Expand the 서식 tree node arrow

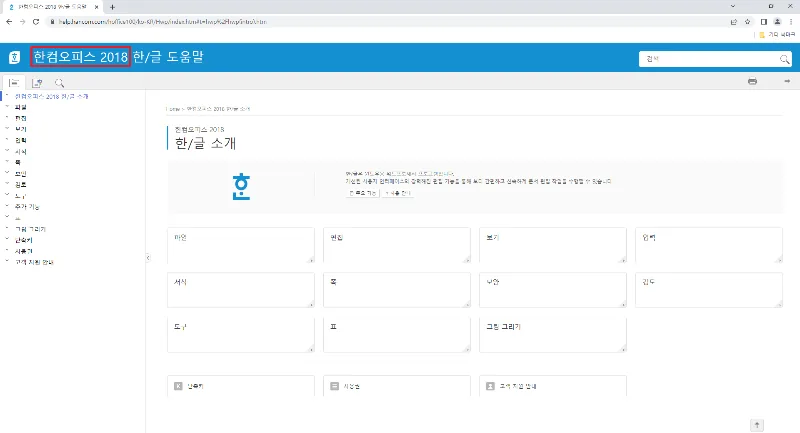coord(7,151)
